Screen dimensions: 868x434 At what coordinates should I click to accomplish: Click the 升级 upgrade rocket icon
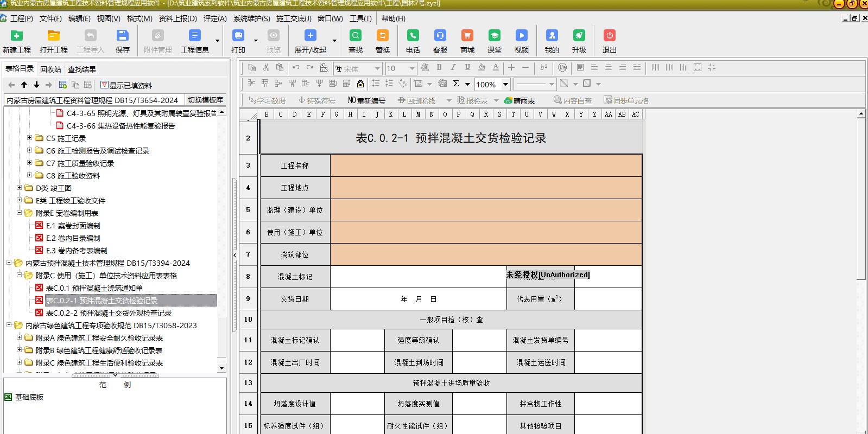click(579, 36)
